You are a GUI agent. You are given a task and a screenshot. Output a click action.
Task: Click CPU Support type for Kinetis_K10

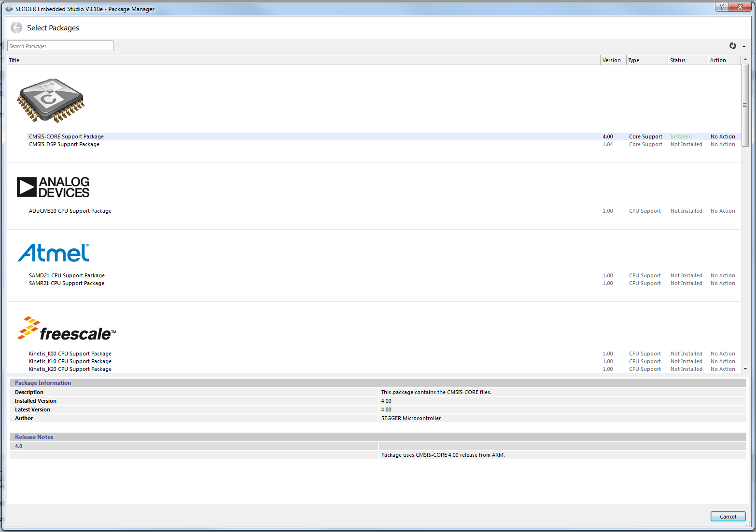[645, 361]
